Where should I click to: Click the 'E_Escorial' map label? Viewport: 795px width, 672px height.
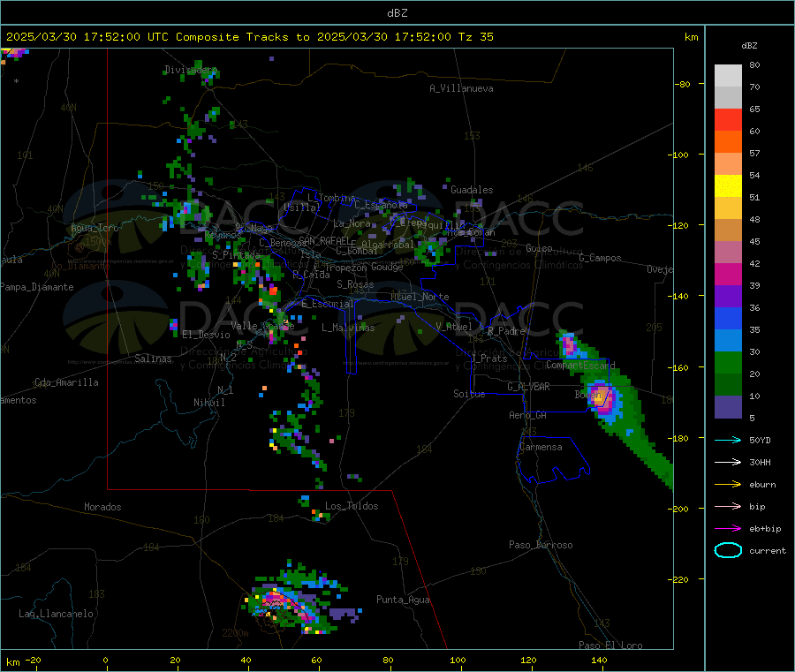coord(328,304)
